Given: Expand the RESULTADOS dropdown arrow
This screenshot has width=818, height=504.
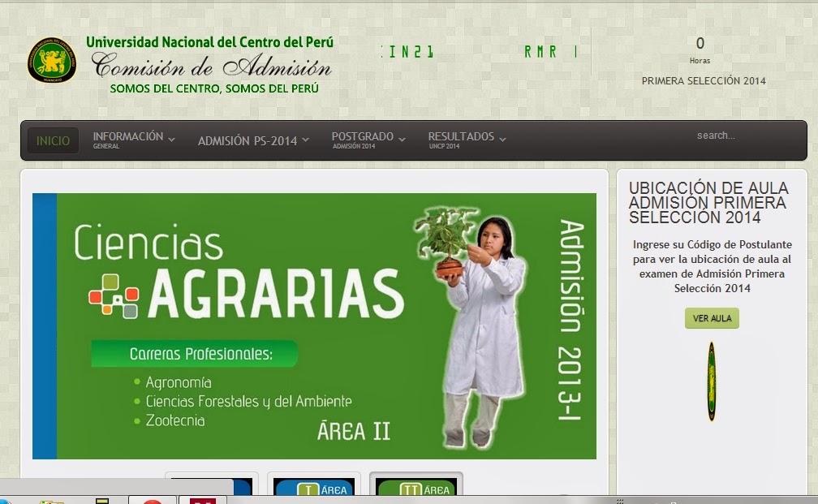Looking at the screenshot, I should 502,140.
